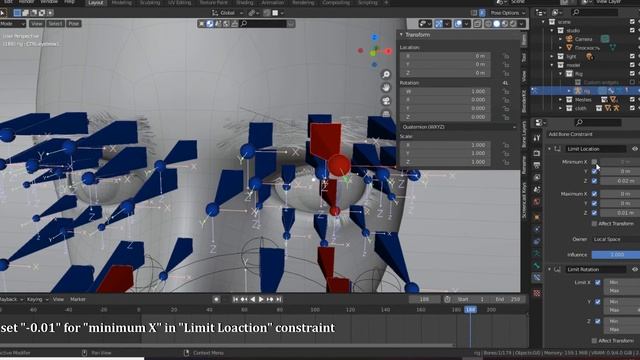Collapse the Limit Location constraint panel
Image resolution: width=640 pixels, height=360 pixels.
point(550,149)
